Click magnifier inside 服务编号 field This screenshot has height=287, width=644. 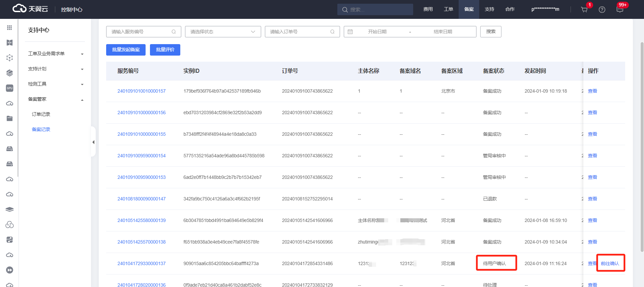pos(174,32)
